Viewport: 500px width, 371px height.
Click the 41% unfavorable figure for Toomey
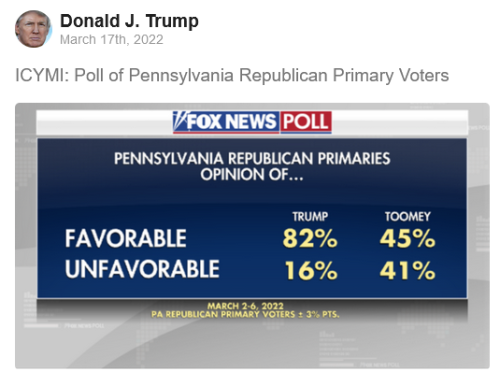[x=408, y=270]
